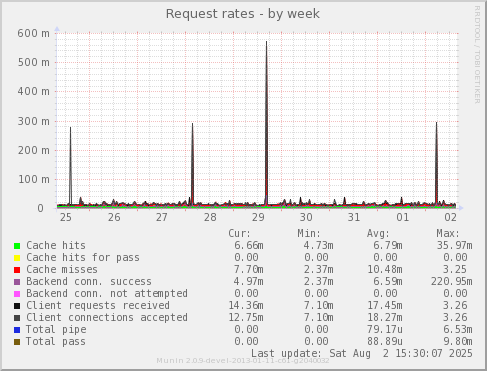Image resolution: width=487 pixels, height=371 pixels.
Task: Click the 'Min:' column header
Action: click(x=309, y=233)
